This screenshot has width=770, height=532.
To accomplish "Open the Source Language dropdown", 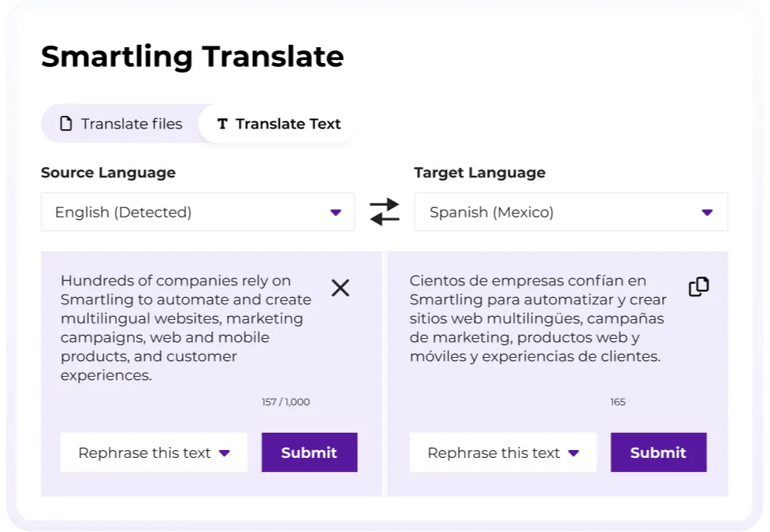I will (x=198, y=212).
